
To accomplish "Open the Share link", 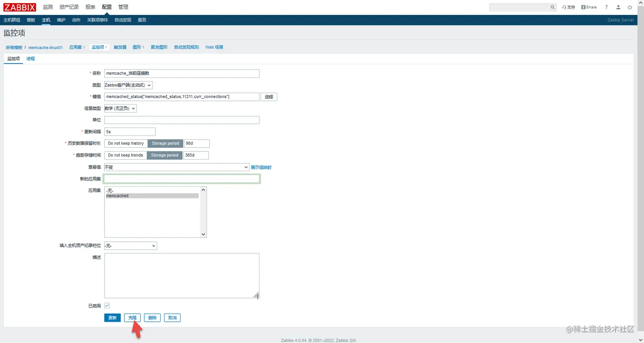I will [589, 7].
